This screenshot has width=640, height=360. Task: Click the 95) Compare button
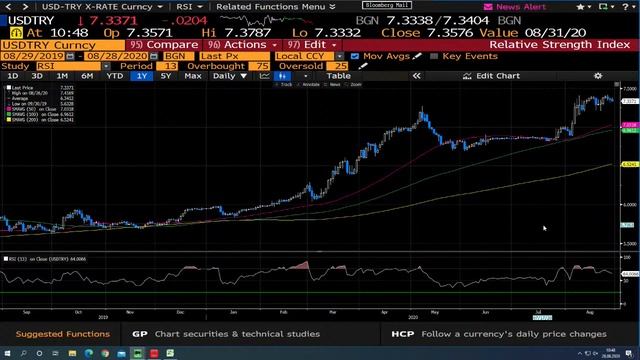click(x=164, y=44)
